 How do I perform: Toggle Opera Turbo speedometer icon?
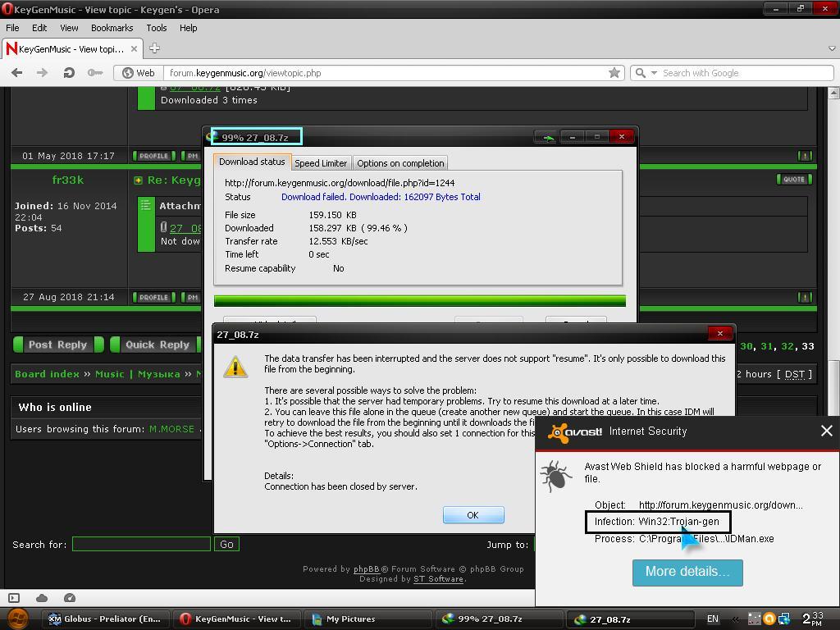[x=70, y=598]
